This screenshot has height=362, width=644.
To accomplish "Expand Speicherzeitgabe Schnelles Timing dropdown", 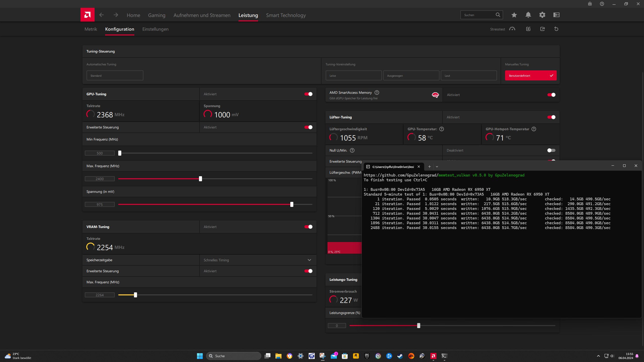I will pos(309,260).
